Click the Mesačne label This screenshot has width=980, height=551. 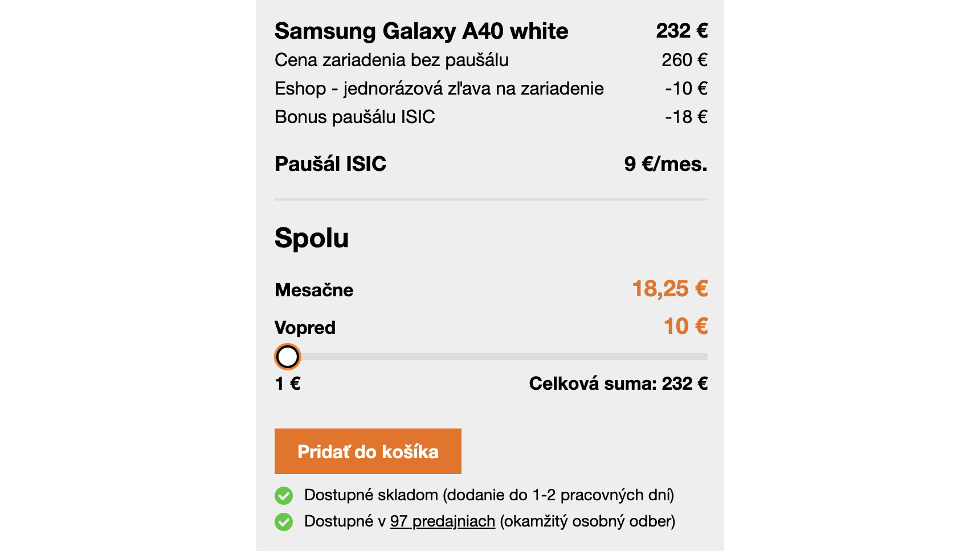pyautogui.click(x=314, y=290)
